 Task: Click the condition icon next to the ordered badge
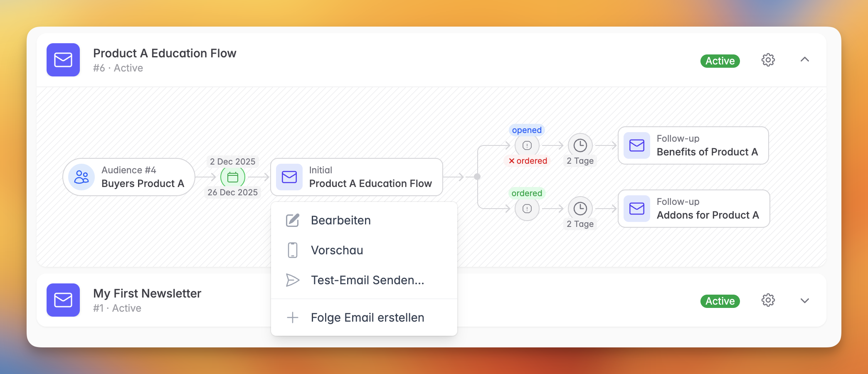(527, 209)
